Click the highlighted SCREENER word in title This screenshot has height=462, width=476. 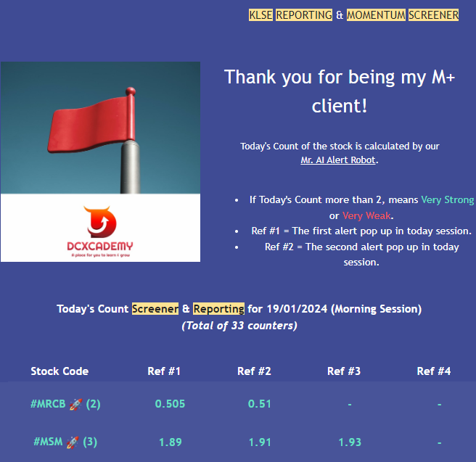pos(433,15)
